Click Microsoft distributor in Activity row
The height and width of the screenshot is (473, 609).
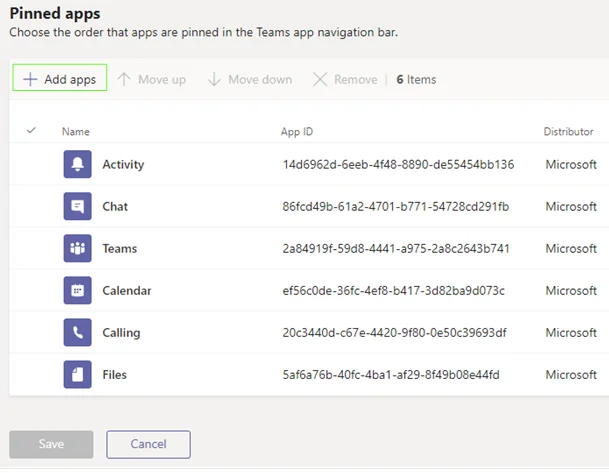tap(571, 165)
